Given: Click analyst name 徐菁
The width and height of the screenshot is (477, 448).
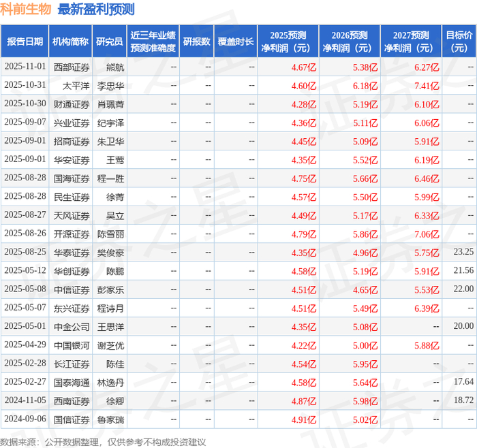Looking at the screenshot, I should 115,197.
